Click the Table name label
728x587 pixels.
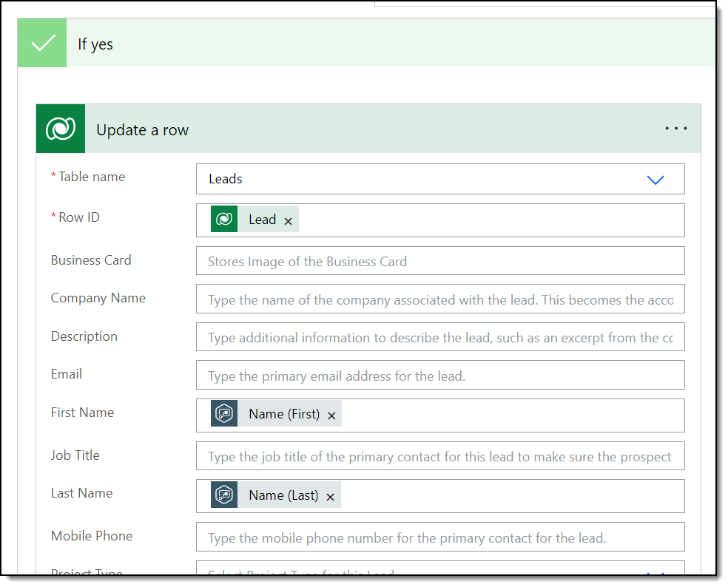[x=92, y=177]
